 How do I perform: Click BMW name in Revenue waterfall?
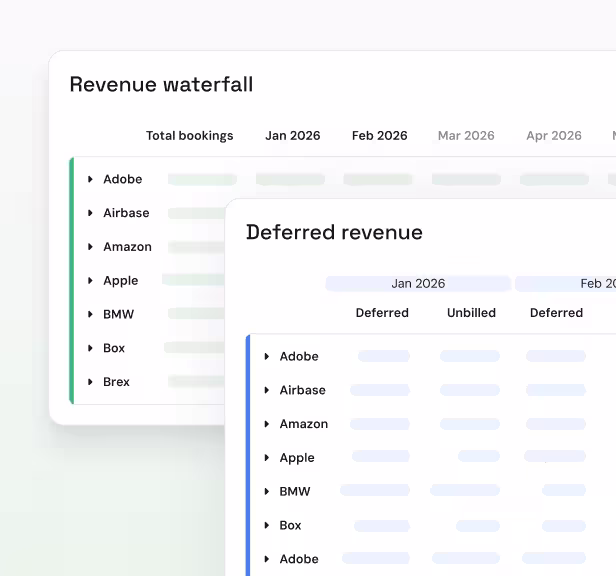pos(118,314)
